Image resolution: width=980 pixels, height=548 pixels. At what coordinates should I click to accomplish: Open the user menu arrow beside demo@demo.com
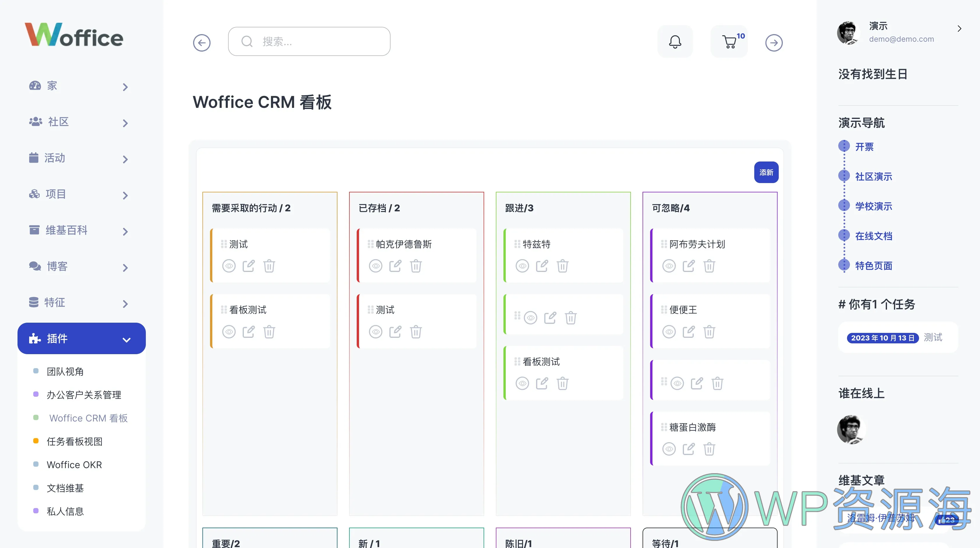pos(959,29)
